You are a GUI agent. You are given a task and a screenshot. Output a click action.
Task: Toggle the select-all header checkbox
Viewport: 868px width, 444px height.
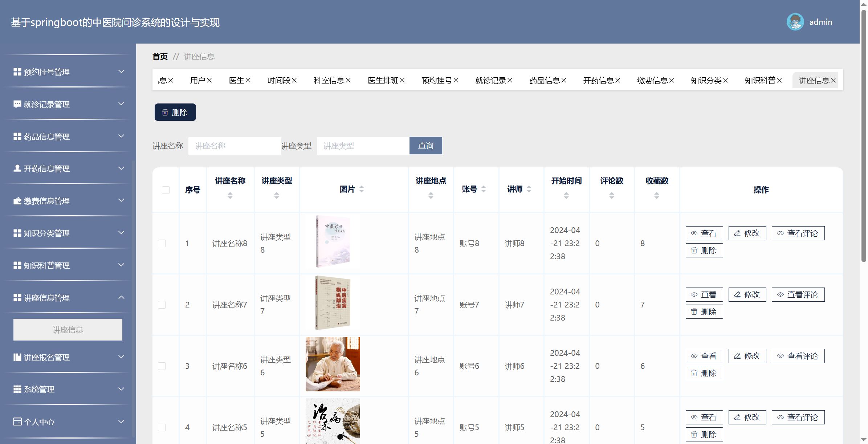coord(166,190)
